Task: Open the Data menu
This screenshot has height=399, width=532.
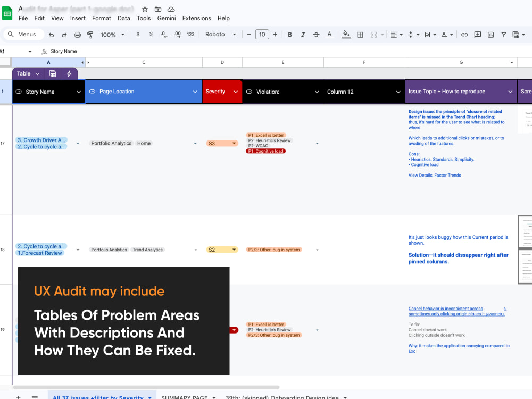Action: pos(124,18)
